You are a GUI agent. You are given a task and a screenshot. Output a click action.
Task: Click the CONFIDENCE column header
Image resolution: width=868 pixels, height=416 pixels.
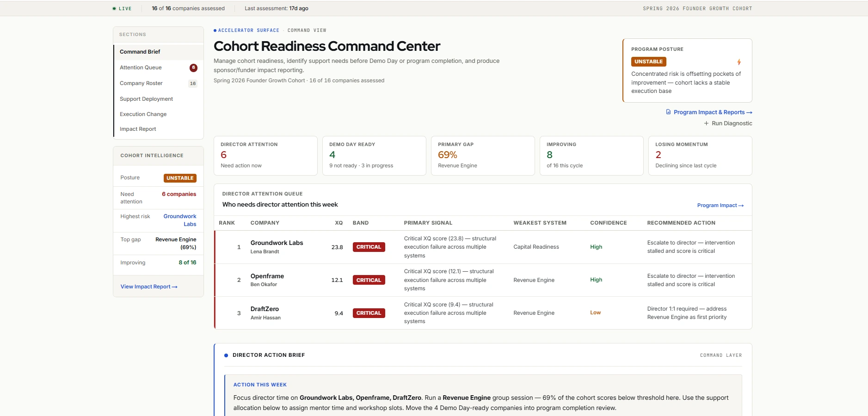click(609, 223)
